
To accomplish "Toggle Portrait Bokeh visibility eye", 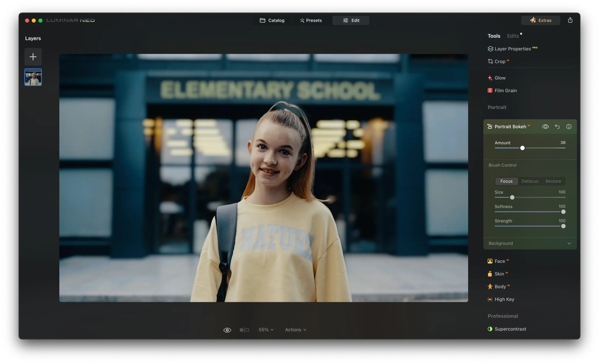I will coord(545,126).
